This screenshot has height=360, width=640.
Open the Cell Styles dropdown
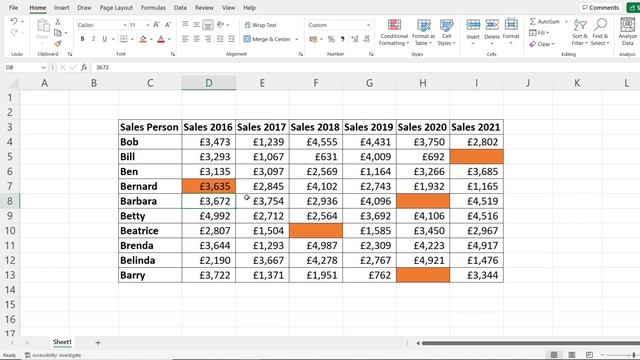(x=447, y=32)
